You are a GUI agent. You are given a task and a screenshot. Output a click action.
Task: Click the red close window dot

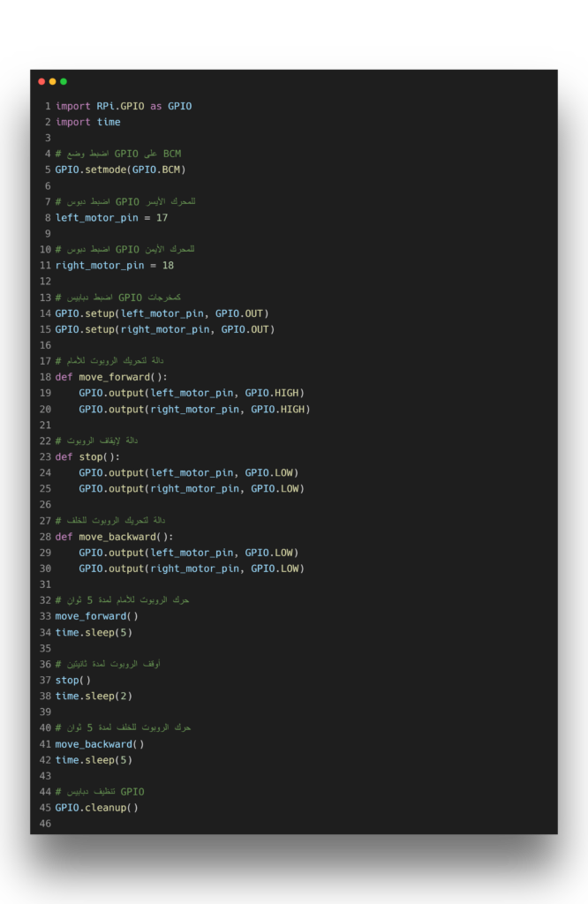coord(41,81)
